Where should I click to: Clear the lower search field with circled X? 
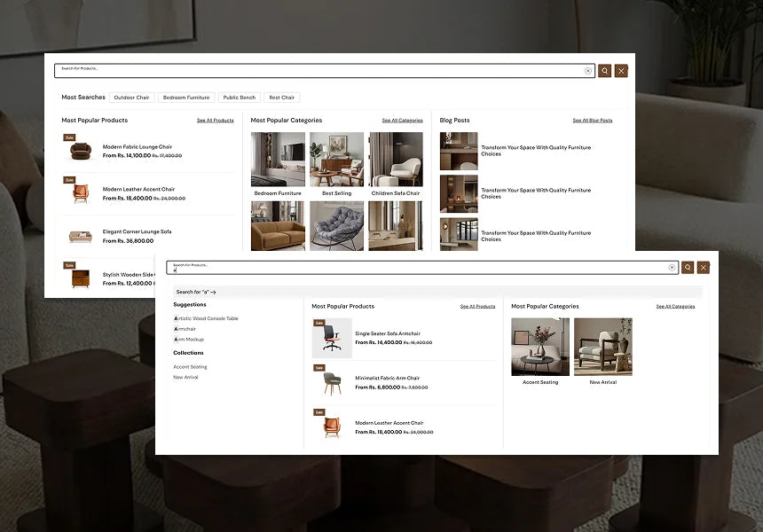672,268
